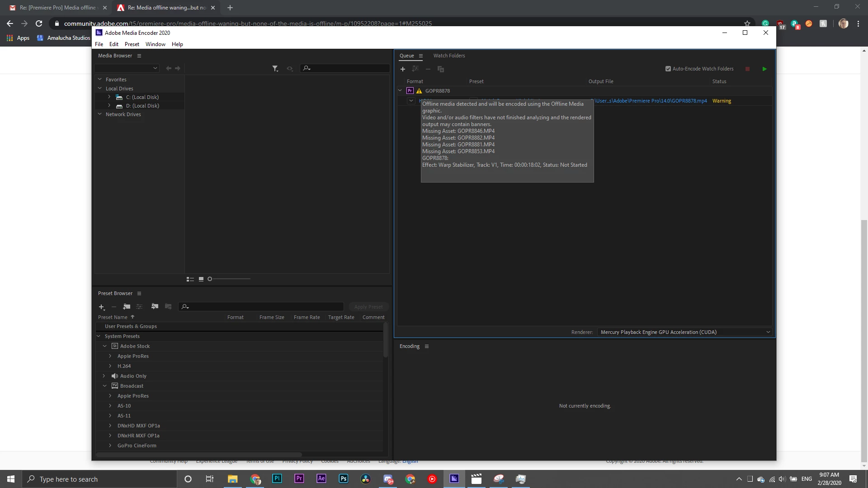Sort presets by Preset Name column header
The width and height of the screenshot is (868, 488).
coord(113,317)
